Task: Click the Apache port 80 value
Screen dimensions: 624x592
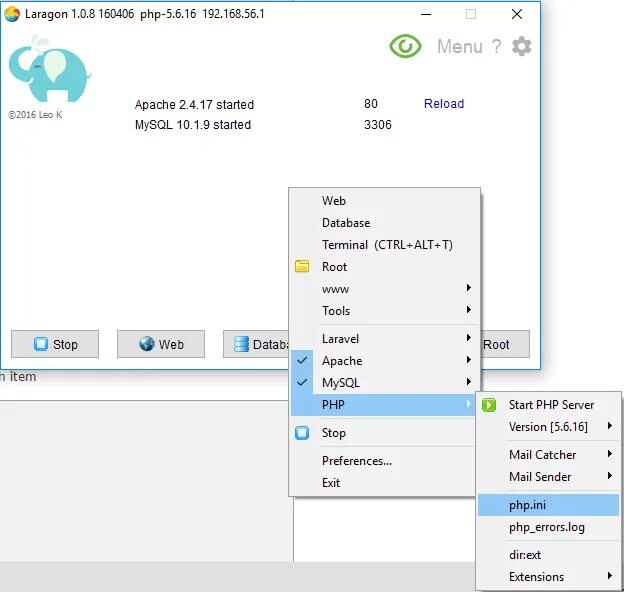Action: 370,104
